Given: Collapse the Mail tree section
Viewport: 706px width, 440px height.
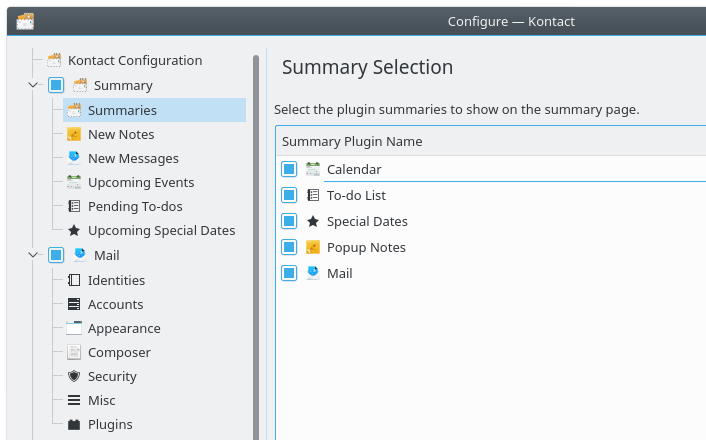Looking at the screenshot, I should click(x=33, y=256).
